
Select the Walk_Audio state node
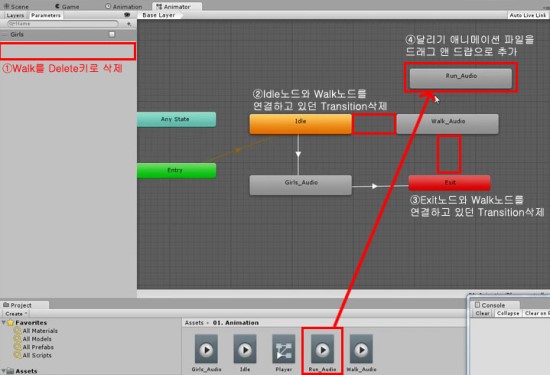coord(448,123)
